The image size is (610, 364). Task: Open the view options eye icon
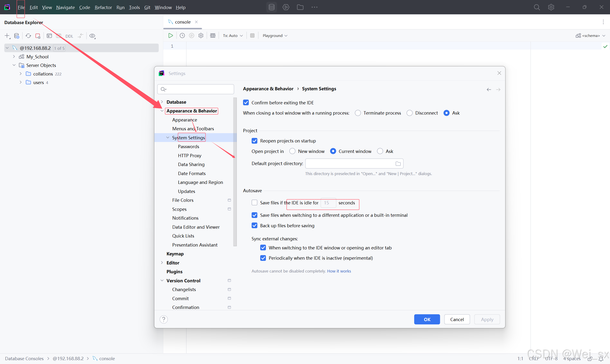point(92,36)
